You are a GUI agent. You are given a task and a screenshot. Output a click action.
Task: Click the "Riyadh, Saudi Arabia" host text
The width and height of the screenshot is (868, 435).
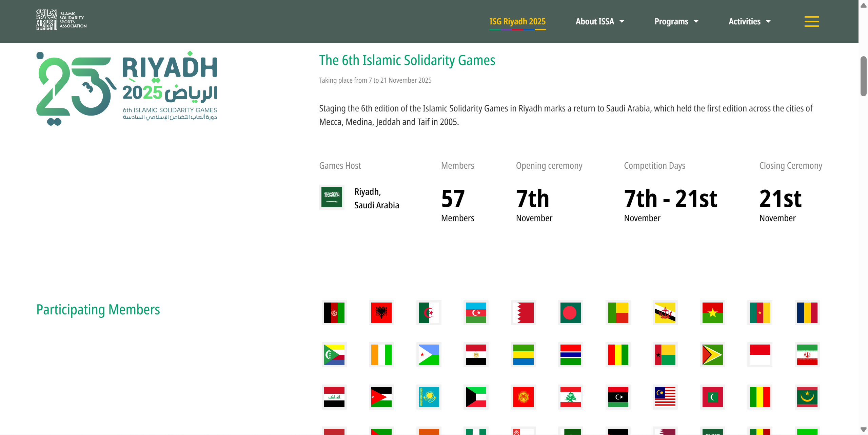pos(376,199)
